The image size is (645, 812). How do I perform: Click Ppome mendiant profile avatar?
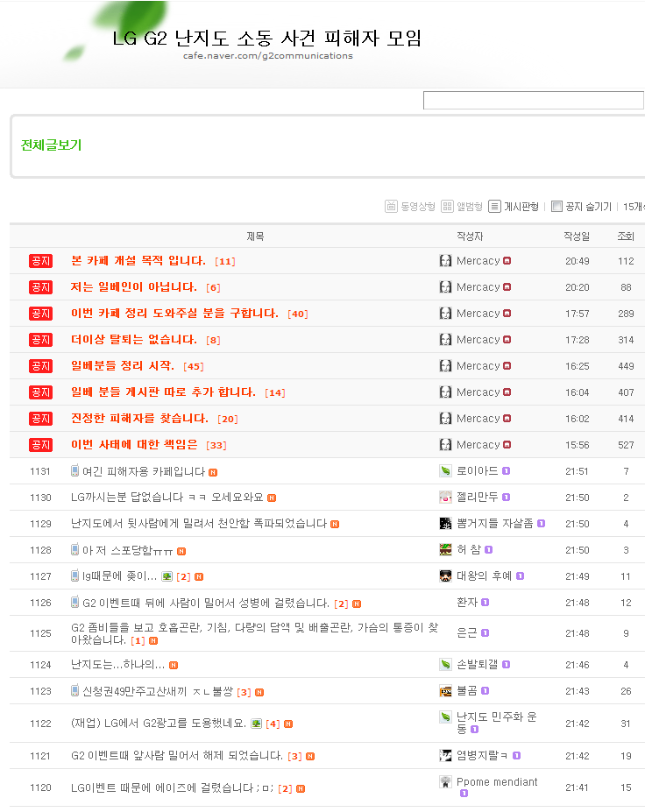(445, 782)
